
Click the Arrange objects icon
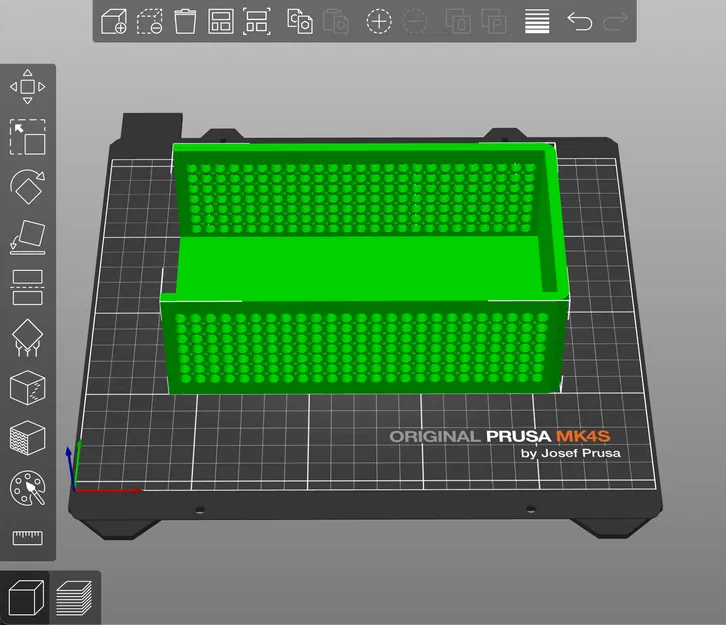221,21
